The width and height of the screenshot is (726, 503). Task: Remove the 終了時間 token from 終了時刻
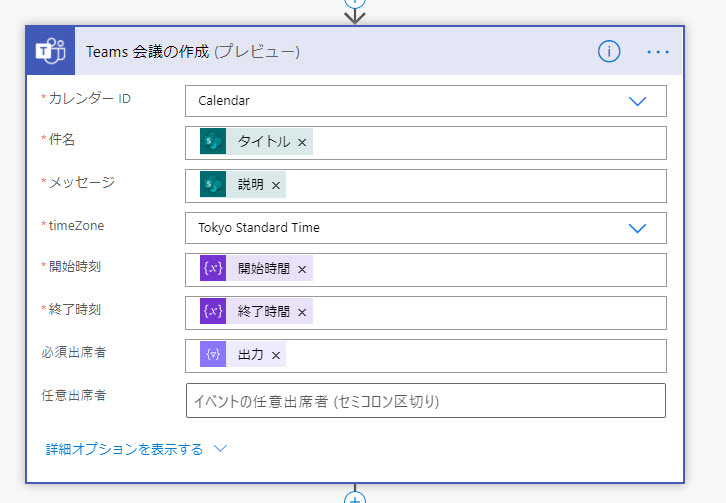(x=302, y=313)
